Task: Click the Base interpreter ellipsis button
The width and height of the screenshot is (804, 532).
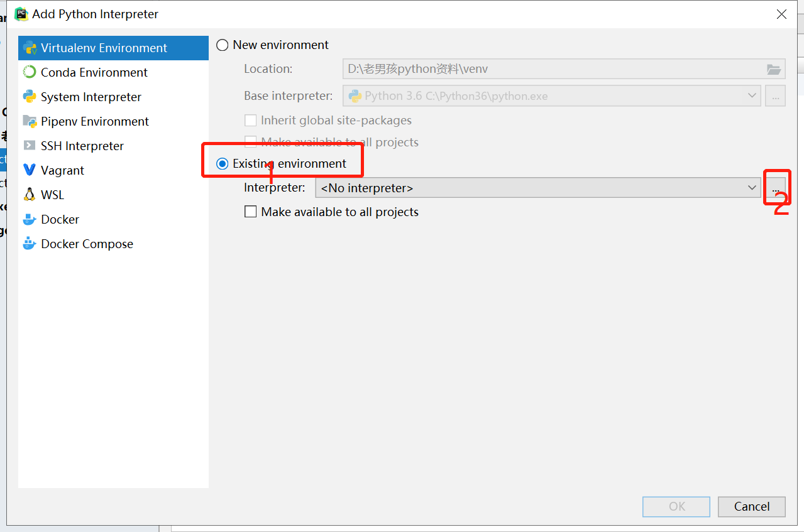Action: (775, 96)
